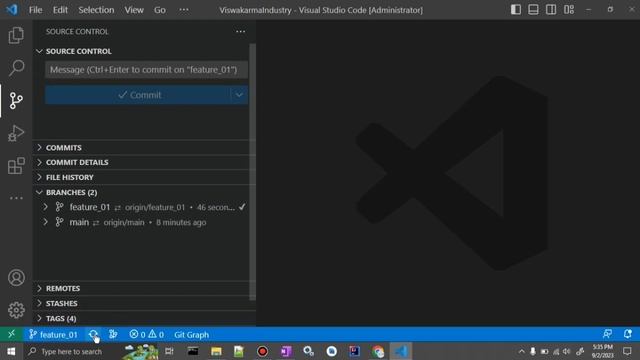
Task: Open the File menu
Action: (x=36, y=10)
